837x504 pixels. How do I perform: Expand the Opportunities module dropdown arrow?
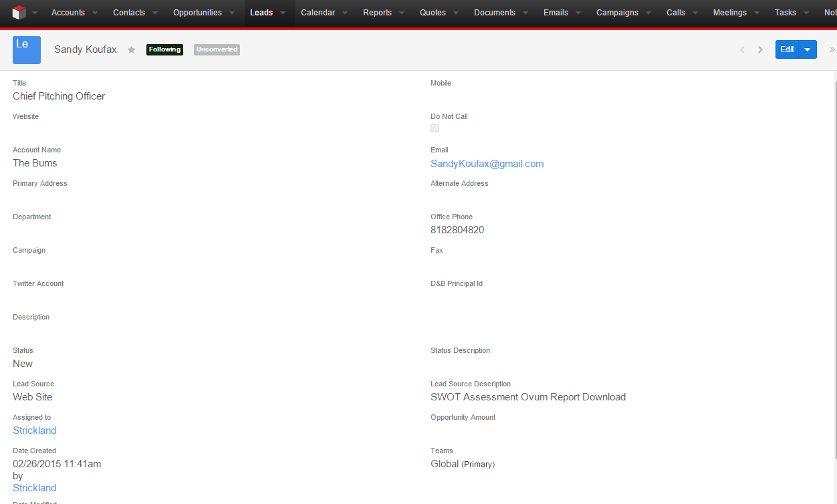[x=232, y=13]
